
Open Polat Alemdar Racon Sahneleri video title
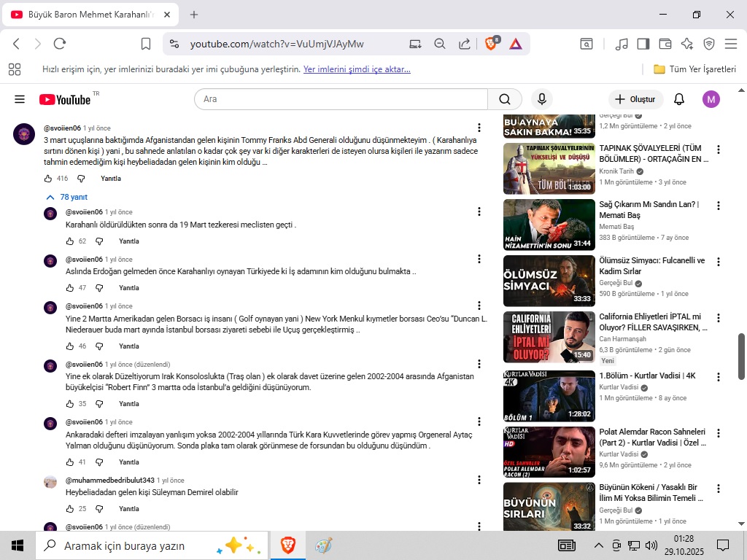pyautogui.click(x=652, y=437)
